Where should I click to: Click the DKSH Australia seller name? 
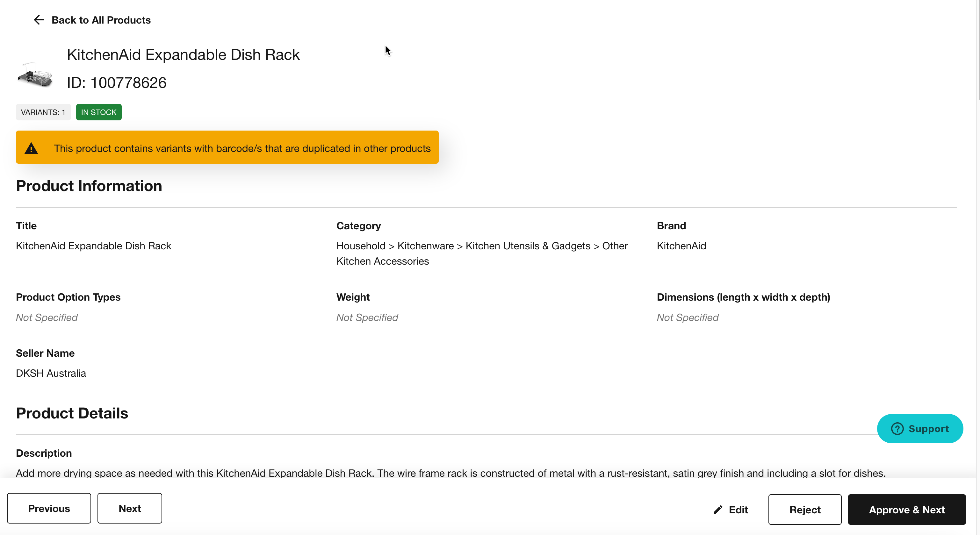[x=51, y=373]
